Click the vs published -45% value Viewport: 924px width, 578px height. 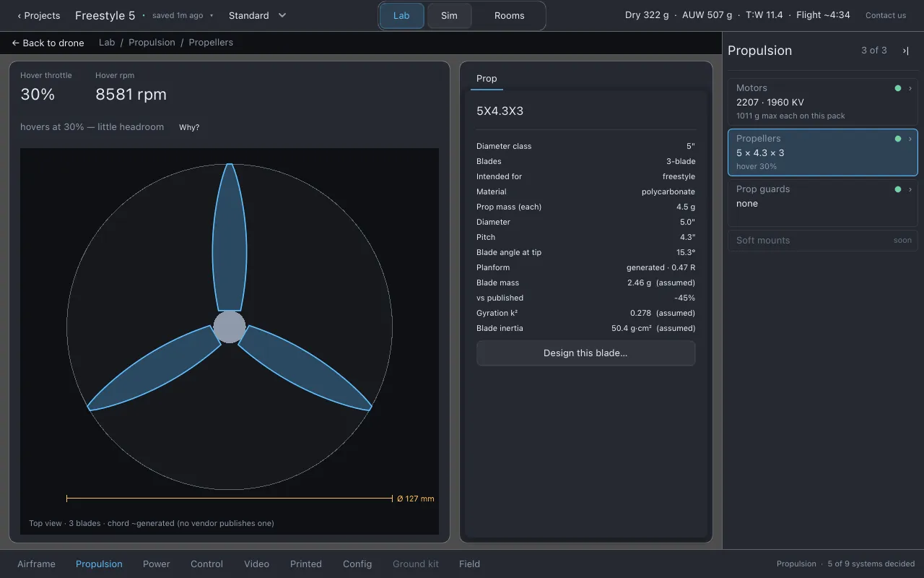684,298
